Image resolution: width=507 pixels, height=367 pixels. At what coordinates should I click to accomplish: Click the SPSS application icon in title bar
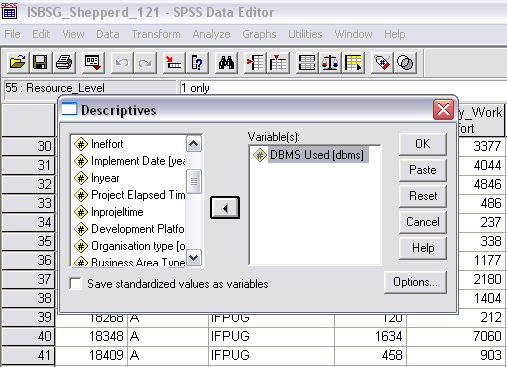tap(9, 11)
